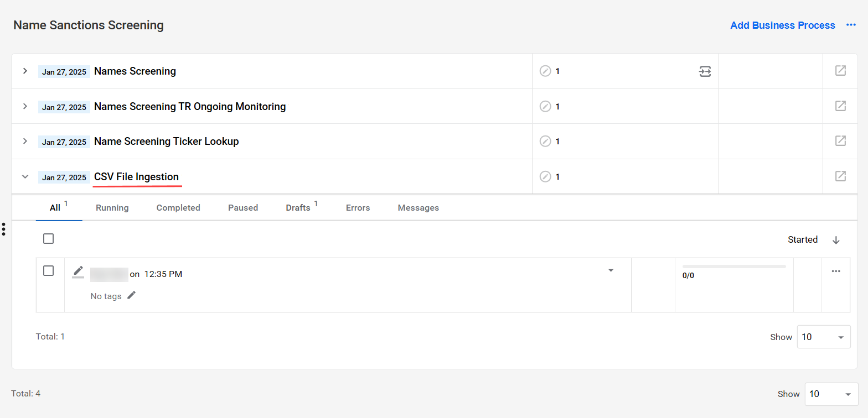Click the No tags label

(106, 296)
